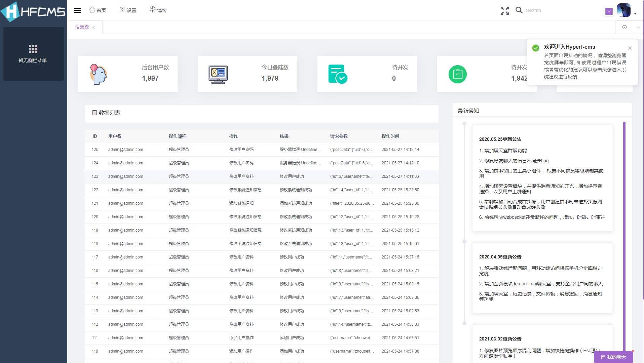Click 添加系统通知 in row 121

[241, 203]
